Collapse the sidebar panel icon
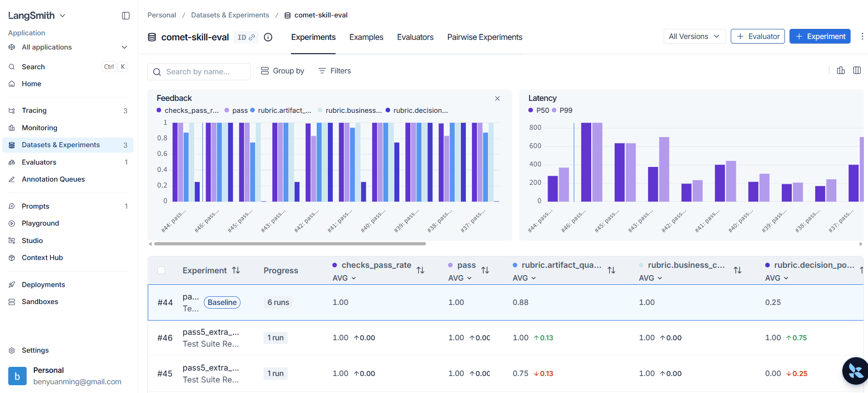The height and width of the screenshot is (393, 868). [126, 16]
